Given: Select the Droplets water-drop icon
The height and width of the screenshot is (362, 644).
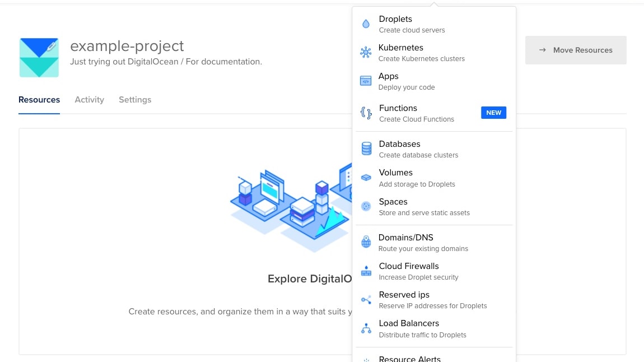Looking at the screenshot, I should click(x=366, y=23).
